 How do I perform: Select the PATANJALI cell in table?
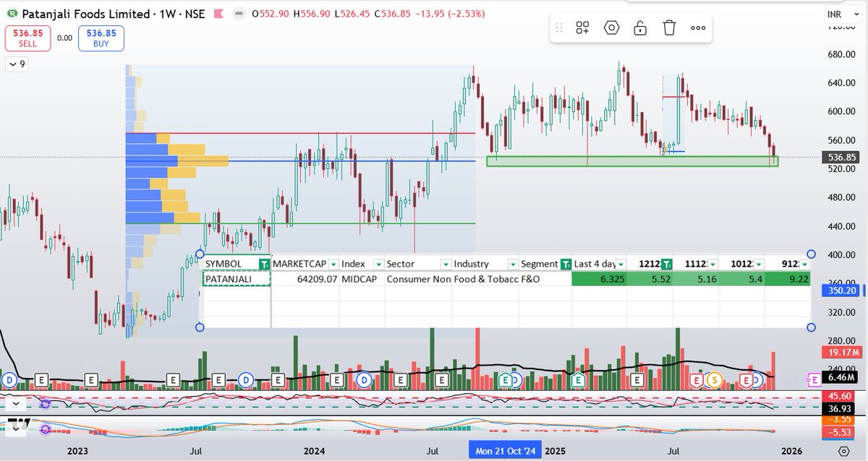coord(237,278)
